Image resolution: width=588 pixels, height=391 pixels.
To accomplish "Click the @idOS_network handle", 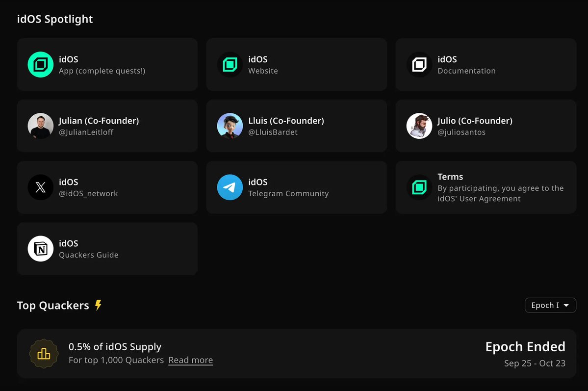I will [88, 194].
